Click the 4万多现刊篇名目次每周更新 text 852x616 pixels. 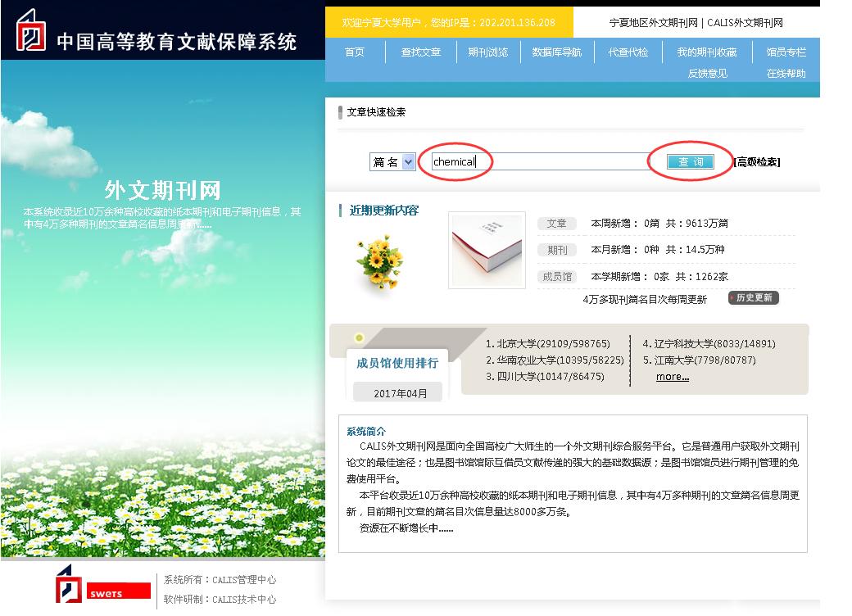point(645,299)
